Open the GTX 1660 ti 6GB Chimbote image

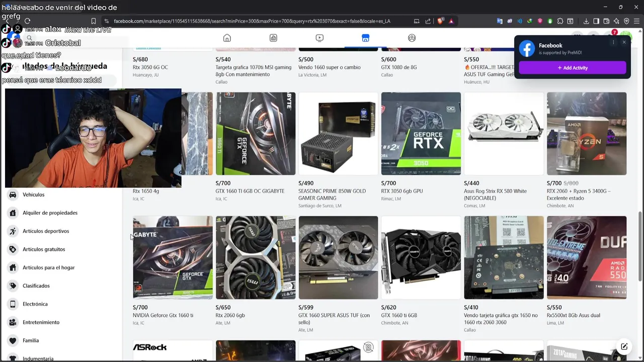(421, 257)
